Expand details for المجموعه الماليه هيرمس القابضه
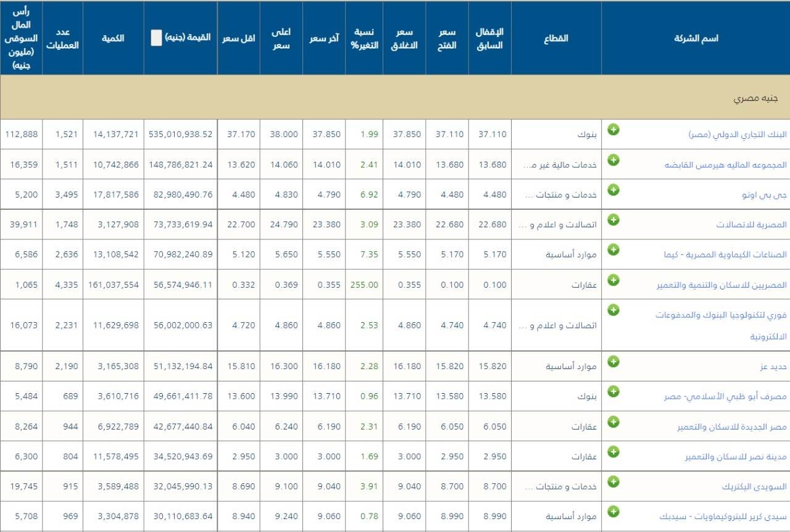The width and height of the screenshot is (790, 532). pos(613,160)
